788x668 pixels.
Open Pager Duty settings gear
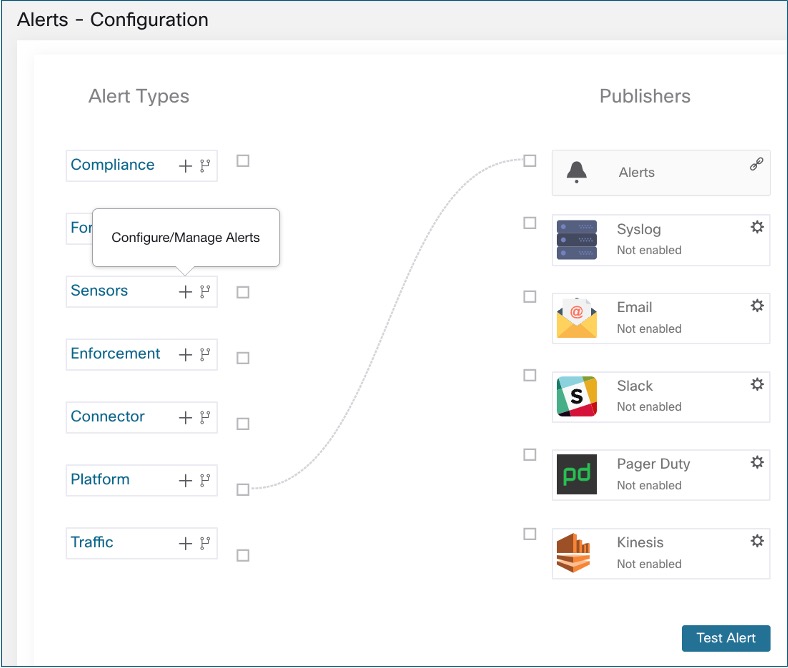[x=757, y=462]
